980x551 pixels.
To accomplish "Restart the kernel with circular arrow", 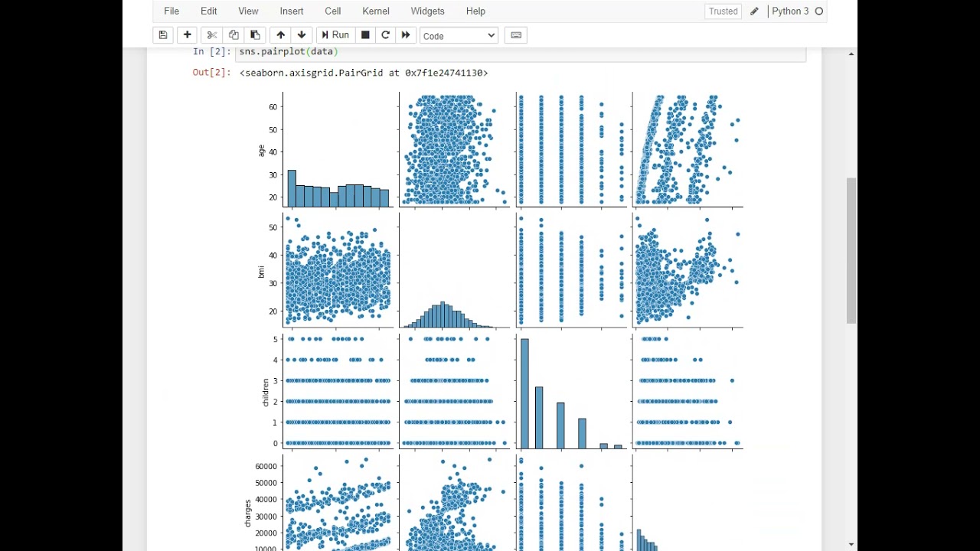I will click(x=385, y=35).
